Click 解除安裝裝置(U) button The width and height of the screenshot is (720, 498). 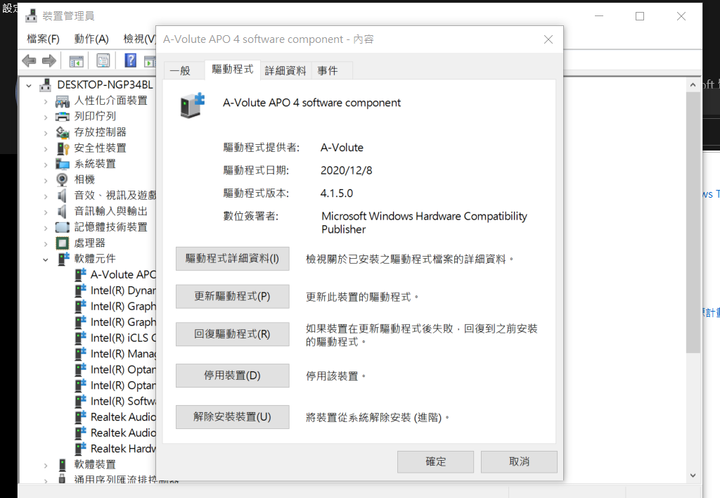[x=232, y=417]
